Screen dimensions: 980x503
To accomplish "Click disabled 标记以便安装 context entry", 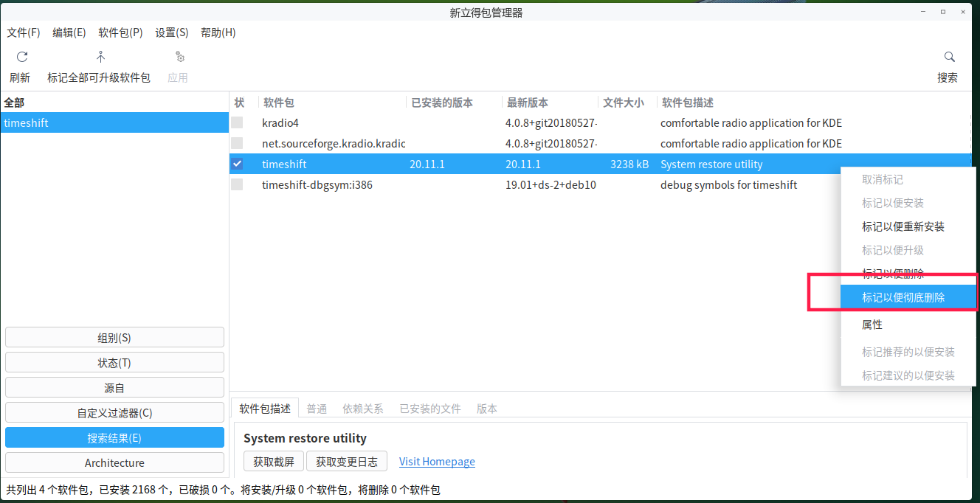I will [x=908, y=203].
